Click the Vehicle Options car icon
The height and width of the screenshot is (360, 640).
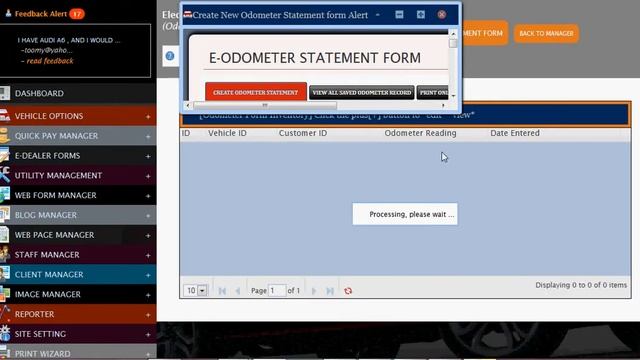click(x=4, y=116)
